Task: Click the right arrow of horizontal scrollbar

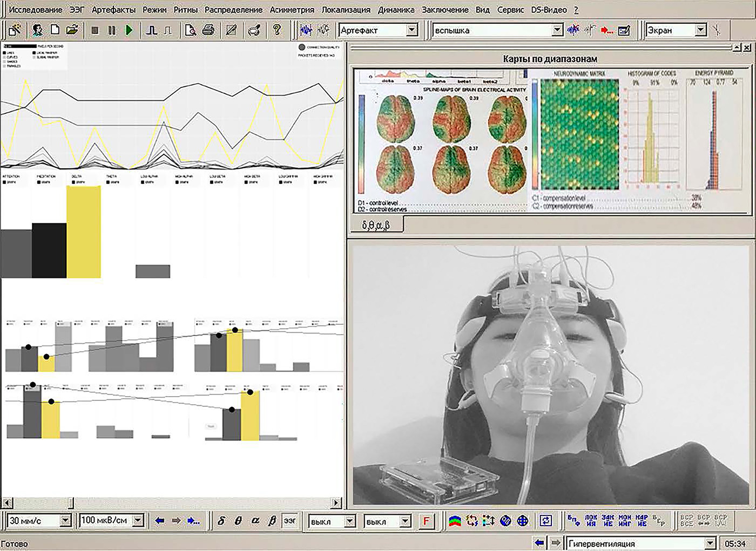Action: 336,503
